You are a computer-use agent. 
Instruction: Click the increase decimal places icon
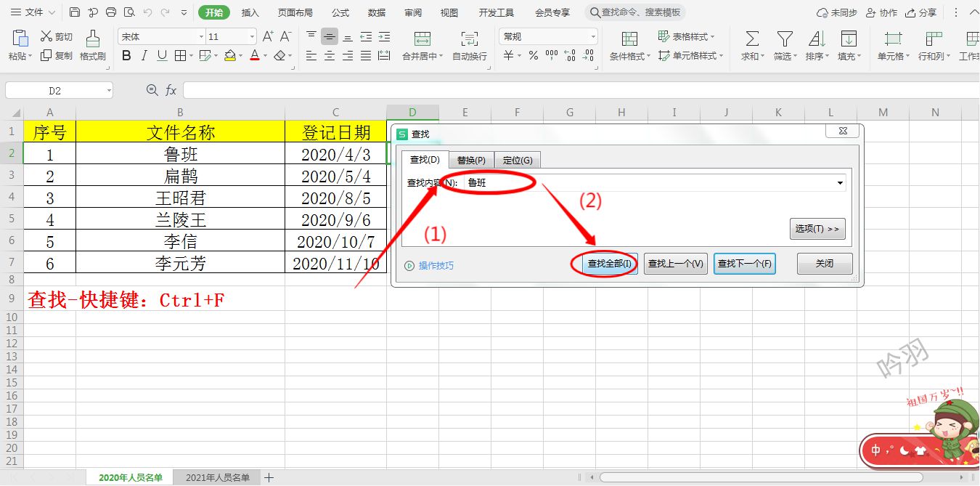pyautogui.click(x=570, y=55)
